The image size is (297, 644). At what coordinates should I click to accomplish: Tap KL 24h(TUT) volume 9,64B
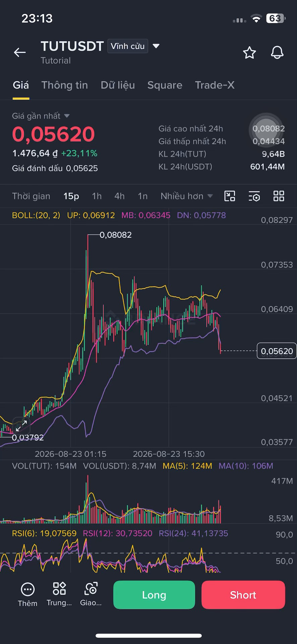click(x=273, y=154)
